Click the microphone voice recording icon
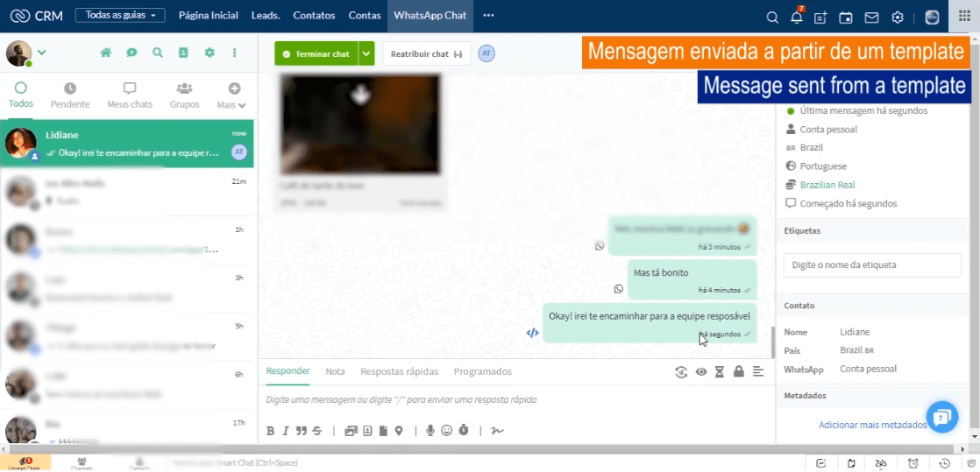The image size is (980, 472). pyautogui.click(x=430, y=430)
